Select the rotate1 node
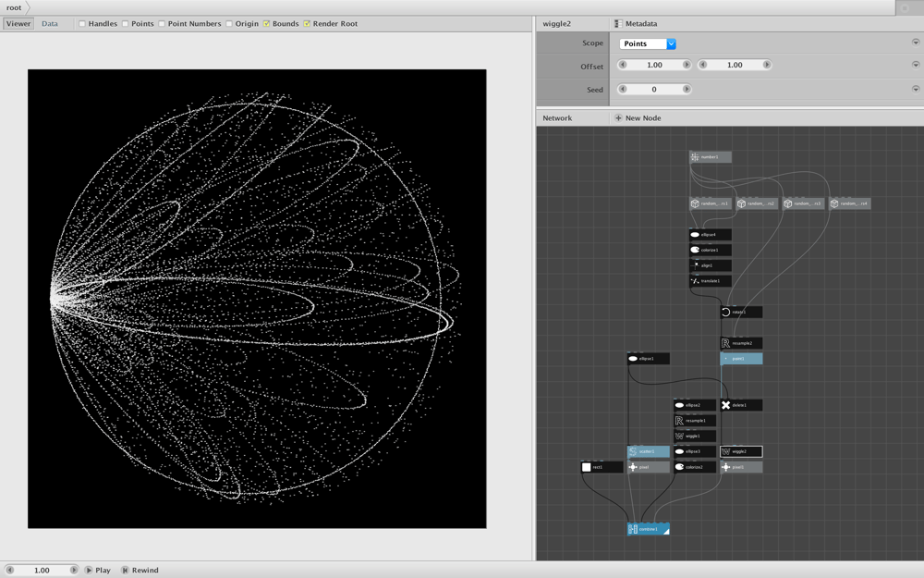Viewport: 924px width, 578px height. pos(741,312)
